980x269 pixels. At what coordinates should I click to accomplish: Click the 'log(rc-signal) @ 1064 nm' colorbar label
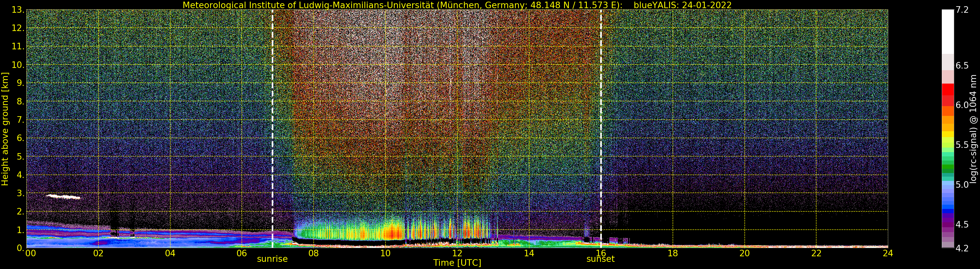tap(973, 129)
